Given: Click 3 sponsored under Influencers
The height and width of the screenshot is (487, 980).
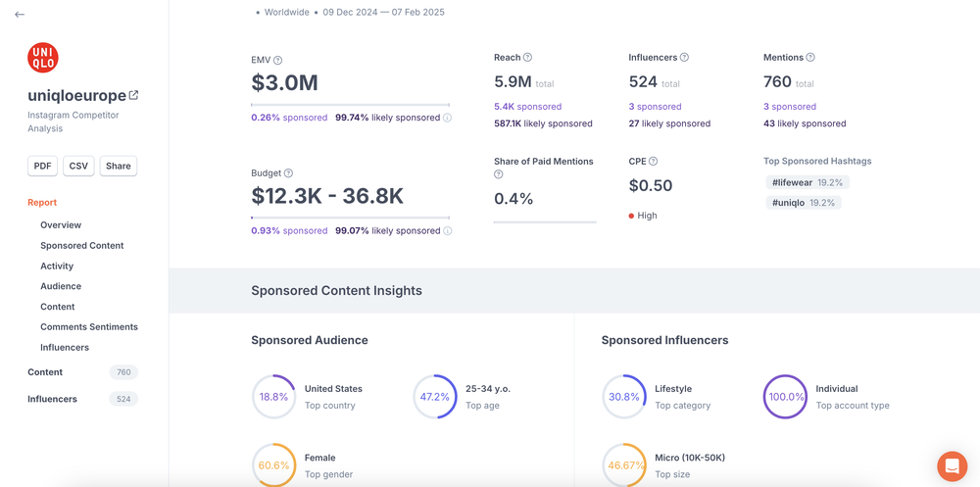Looking at the screenshot, I should [655, 106].
